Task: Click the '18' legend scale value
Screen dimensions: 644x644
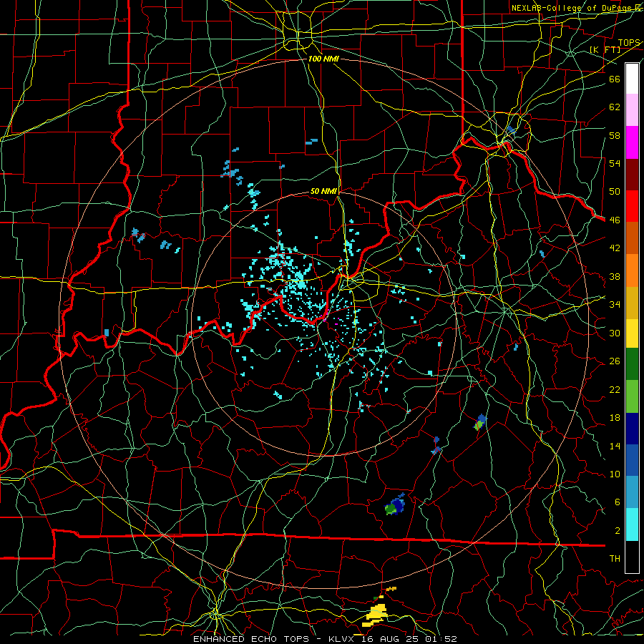Action: tap(615, 417)
